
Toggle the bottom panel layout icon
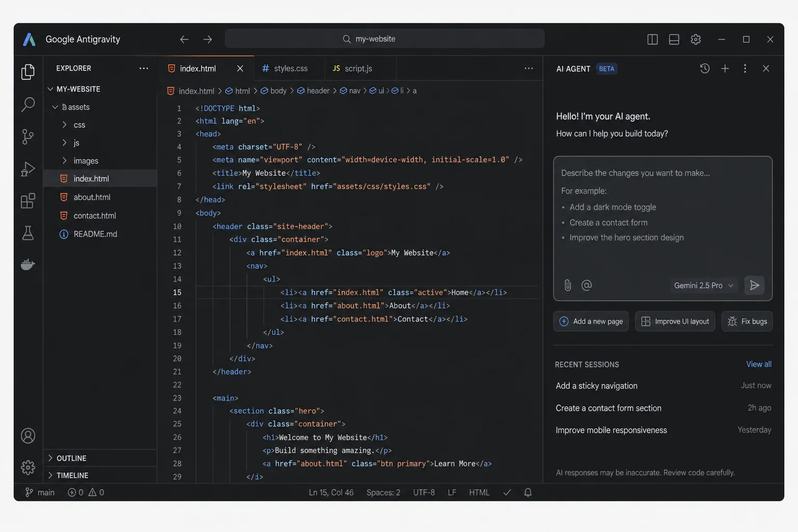click(x=674, y=39)
